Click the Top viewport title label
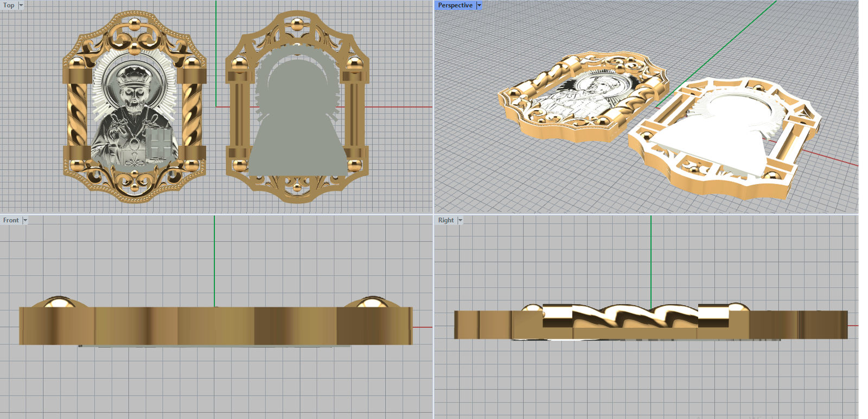This screenshot has height=419, width=868. click(x=9, y=5)
